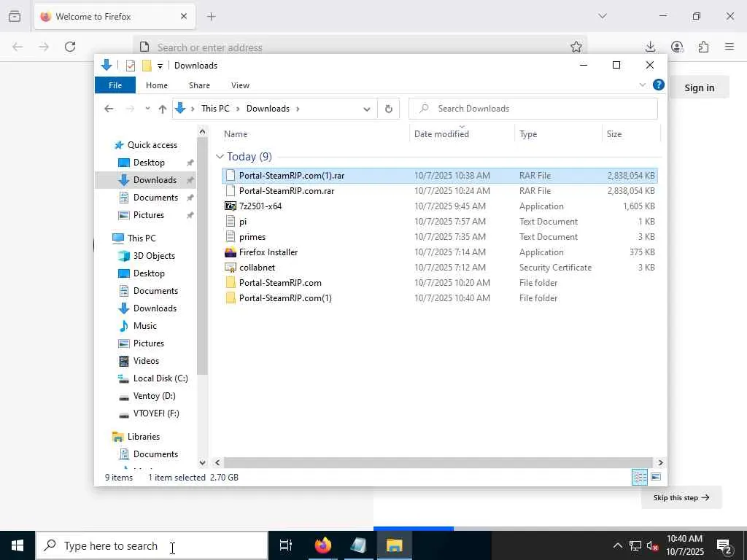Open Firefox list all tabs button
This screenshot has height=560, width=747.
click(603, 16)
